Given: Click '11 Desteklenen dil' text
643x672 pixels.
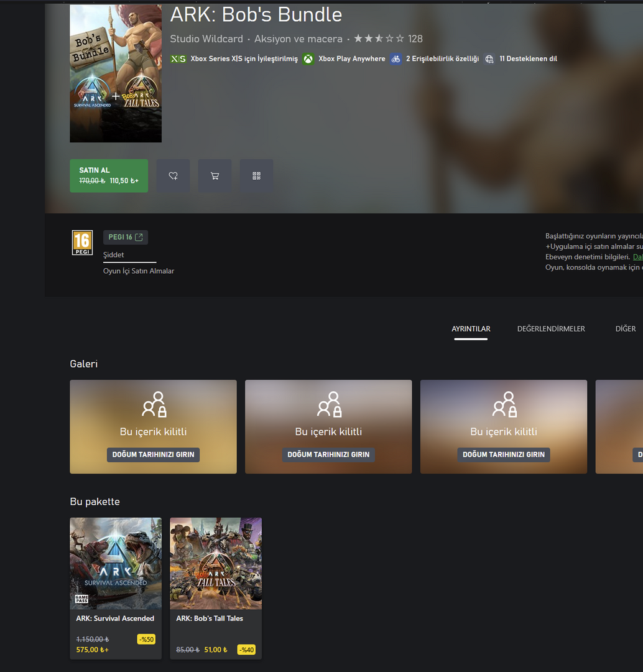Looking at the screenshot, I should [528, 58].
